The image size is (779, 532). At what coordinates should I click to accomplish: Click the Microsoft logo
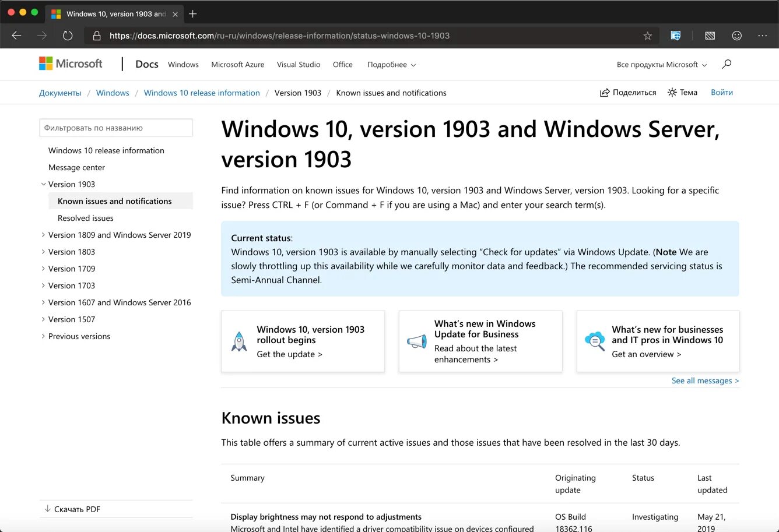pyautogui.click(x=71, y=64)
